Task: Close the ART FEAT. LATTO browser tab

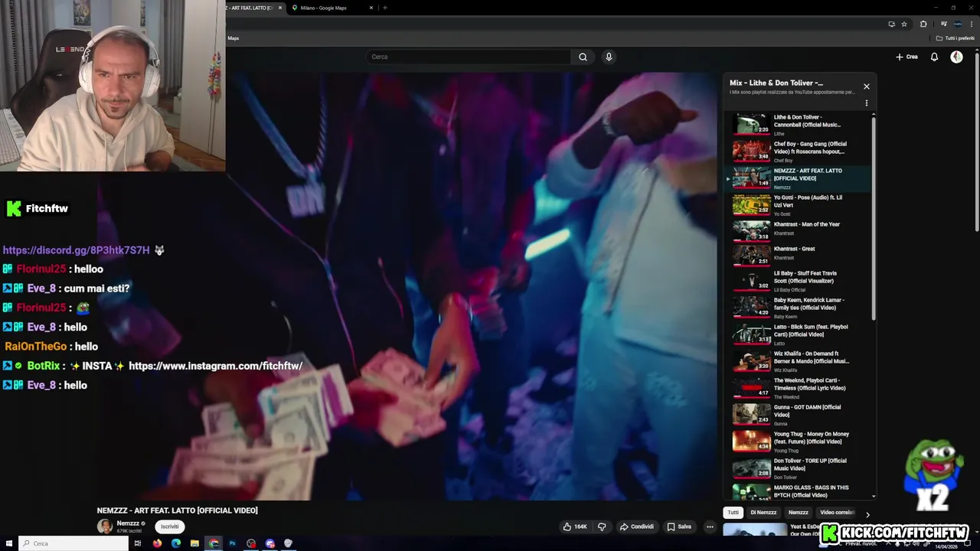Action: pos(280,8)
